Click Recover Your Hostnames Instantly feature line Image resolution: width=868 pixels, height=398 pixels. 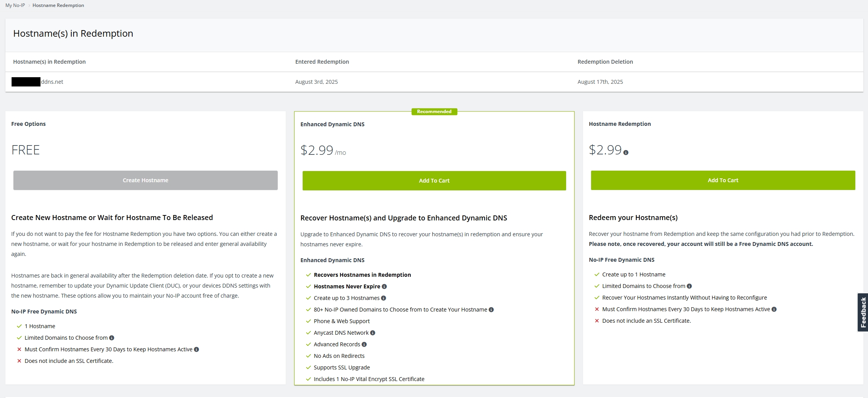pos(684,298)
